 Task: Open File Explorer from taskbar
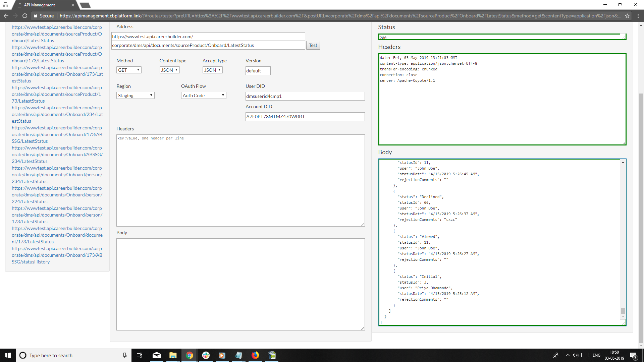point(173,355)
